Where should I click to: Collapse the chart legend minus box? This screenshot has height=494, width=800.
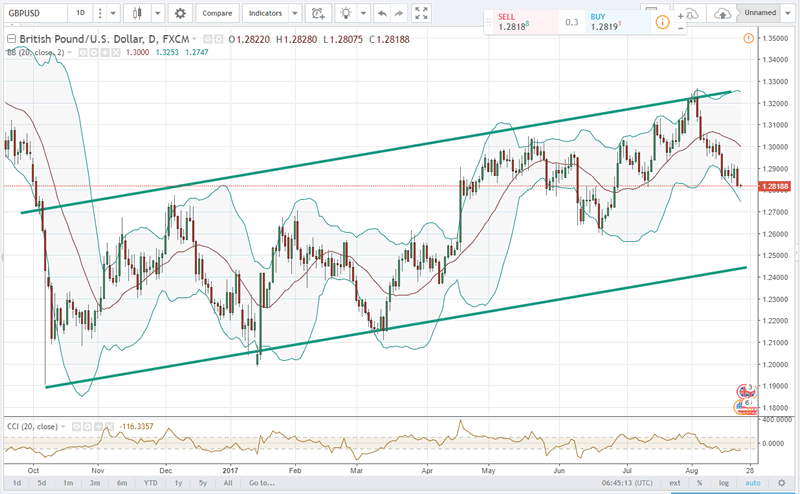11,39
